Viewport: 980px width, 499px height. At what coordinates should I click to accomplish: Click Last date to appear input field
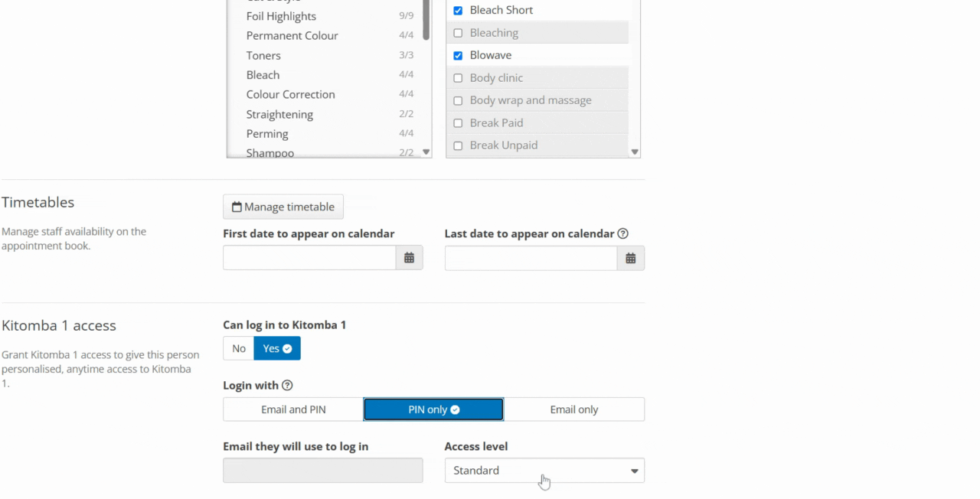[x=531, y=258]
